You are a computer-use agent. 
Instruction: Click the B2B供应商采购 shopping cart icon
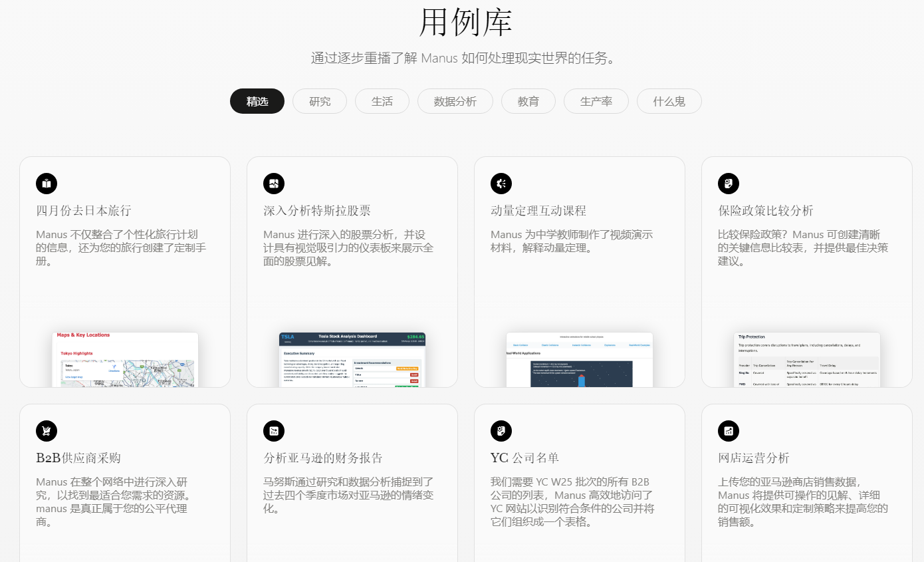pos(47,431)
